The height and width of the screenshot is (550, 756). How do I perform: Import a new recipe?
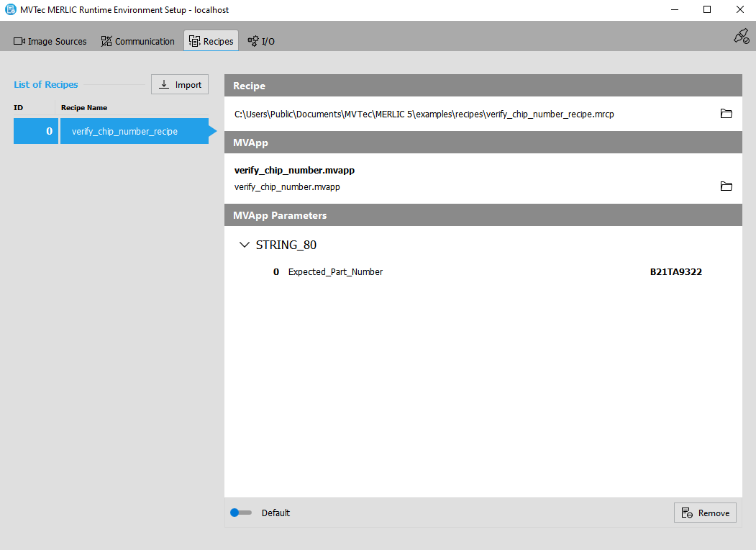pos(180,84)
